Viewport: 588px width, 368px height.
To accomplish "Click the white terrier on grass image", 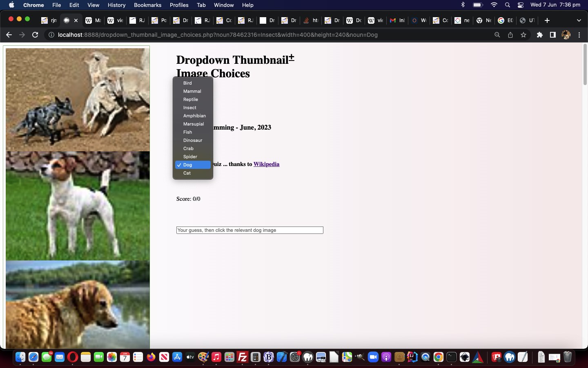I will [x=78, y=206].
